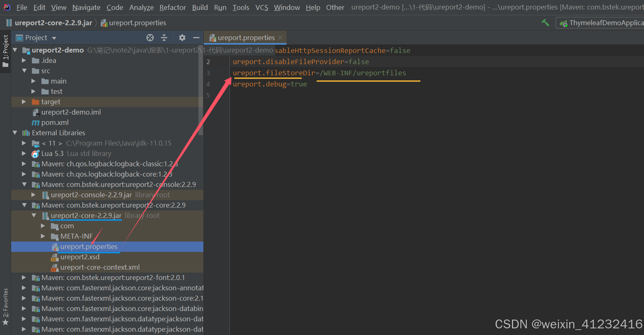Click the pom.xml Maven file icon
Image resolution: width=644 pixels, height=335 pixels.
click(x=35, y=123)
